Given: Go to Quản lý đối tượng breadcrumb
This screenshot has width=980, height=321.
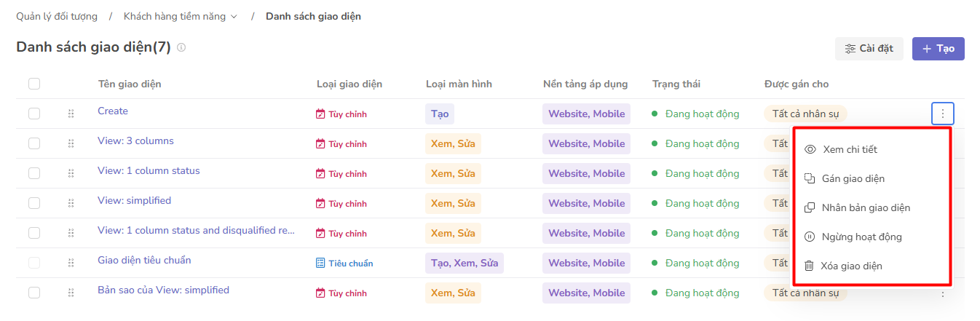Looking at the screenshot, I should click(x=57, y=16).
